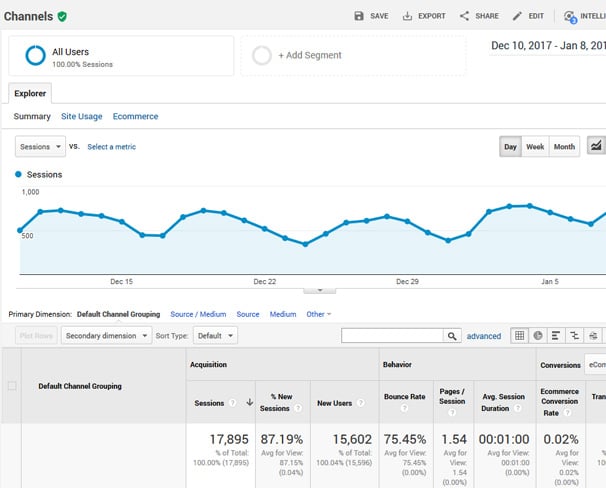
Task: Click the Export download icon
Action: click(407, 16)
